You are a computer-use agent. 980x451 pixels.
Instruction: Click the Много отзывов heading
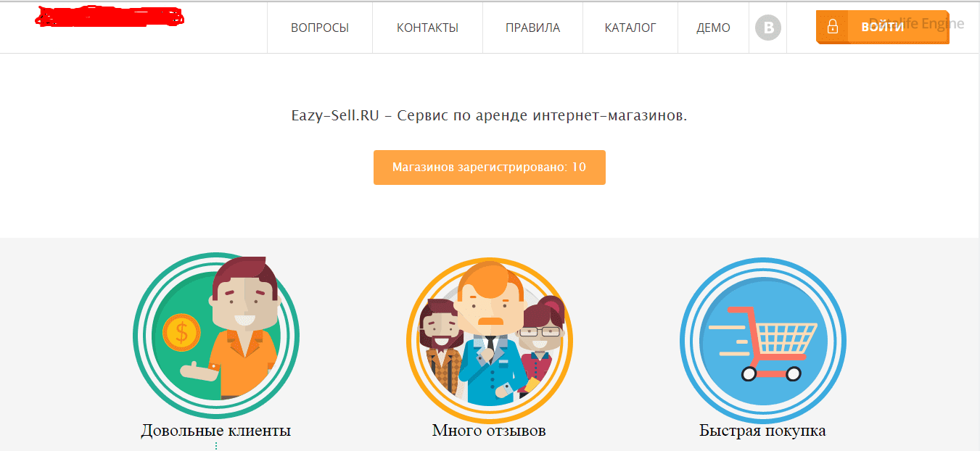pos(489,431)
